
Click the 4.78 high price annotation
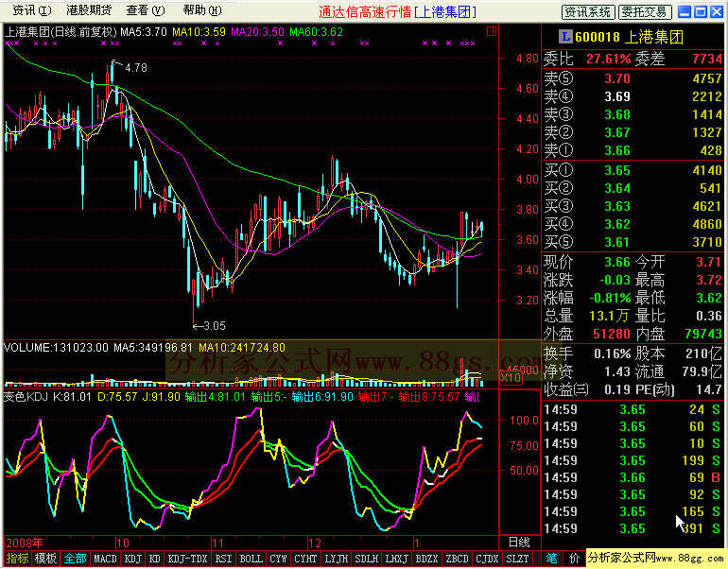coord(136,68)
